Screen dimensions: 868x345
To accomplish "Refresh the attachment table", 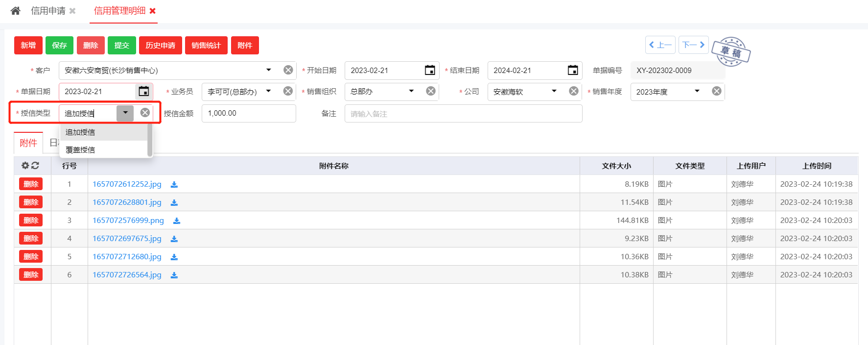I will point(35,166).
